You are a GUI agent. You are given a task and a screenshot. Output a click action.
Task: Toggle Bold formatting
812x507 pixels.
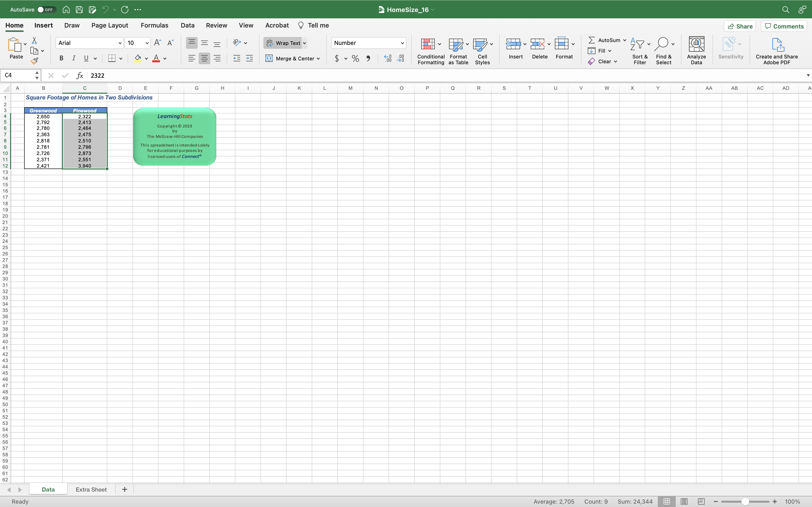[61, 58]
